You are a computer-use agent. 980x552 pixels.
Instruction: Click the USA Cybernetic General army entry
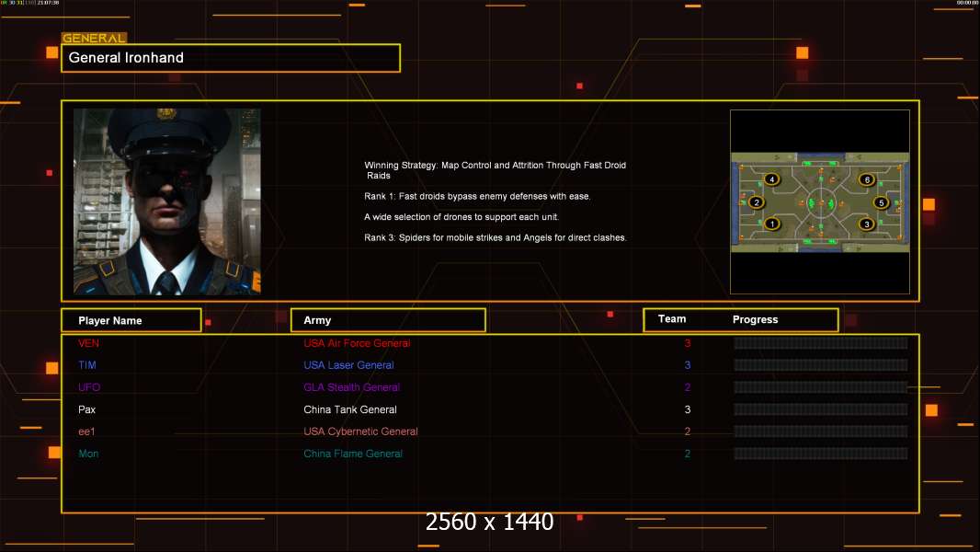360,431
